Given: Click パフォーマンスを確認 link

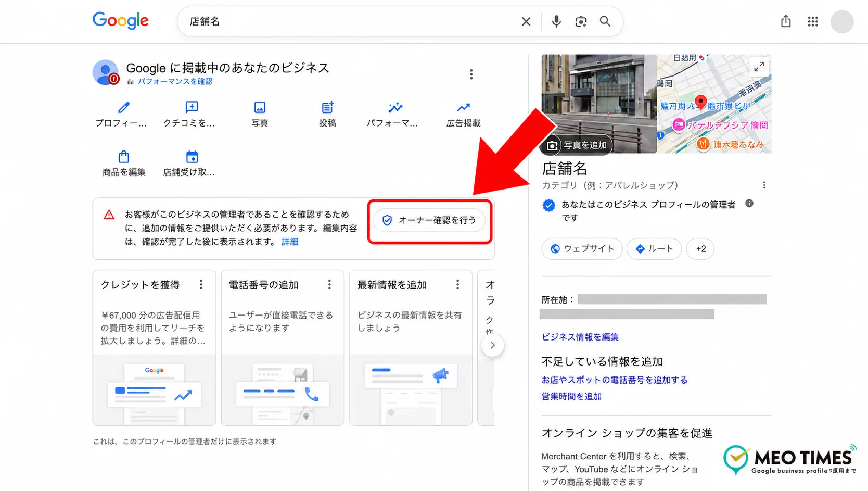Looking at the screenshot, I should coord(175,82).
